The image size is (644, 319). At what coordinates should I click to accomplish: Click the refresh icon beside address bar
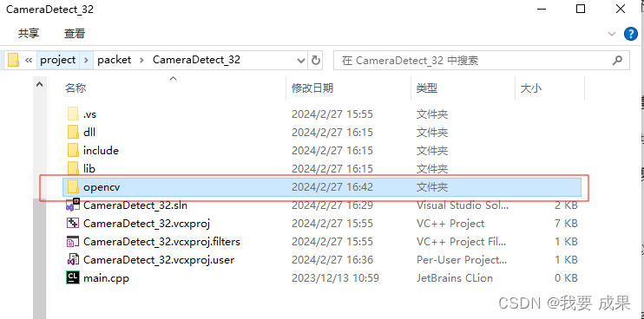tap(315, 61)
